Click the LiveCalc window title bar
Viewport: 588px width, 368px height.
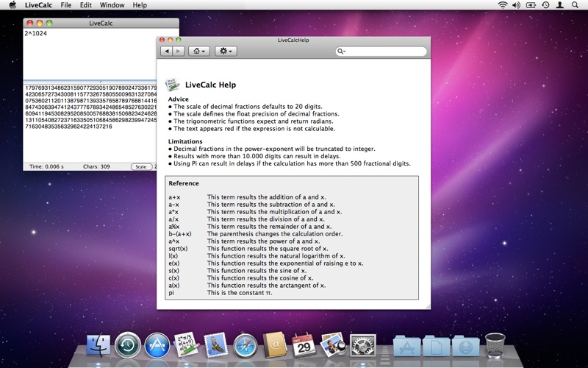(101, 23)
